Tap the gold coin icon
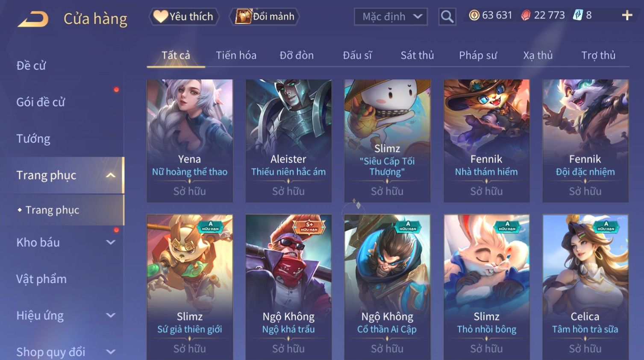The height and width of the screenshot is (360, 644). (474, 15)
